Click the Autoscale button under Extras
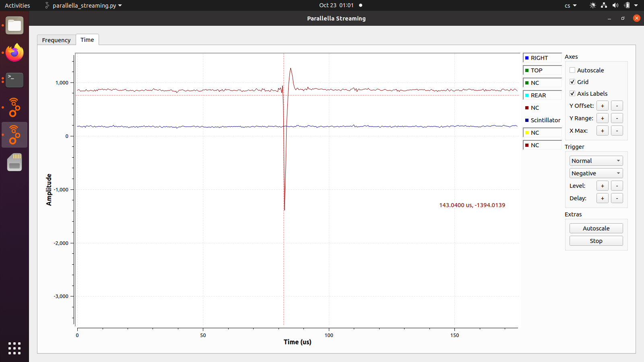Viewport: 644px width, 362px height. [x=596, y=228]
